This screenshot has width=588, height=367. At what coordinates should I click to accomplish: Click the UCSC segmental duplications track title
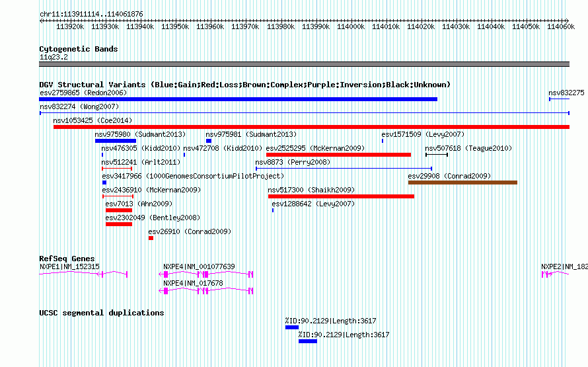tap(101, 313)
